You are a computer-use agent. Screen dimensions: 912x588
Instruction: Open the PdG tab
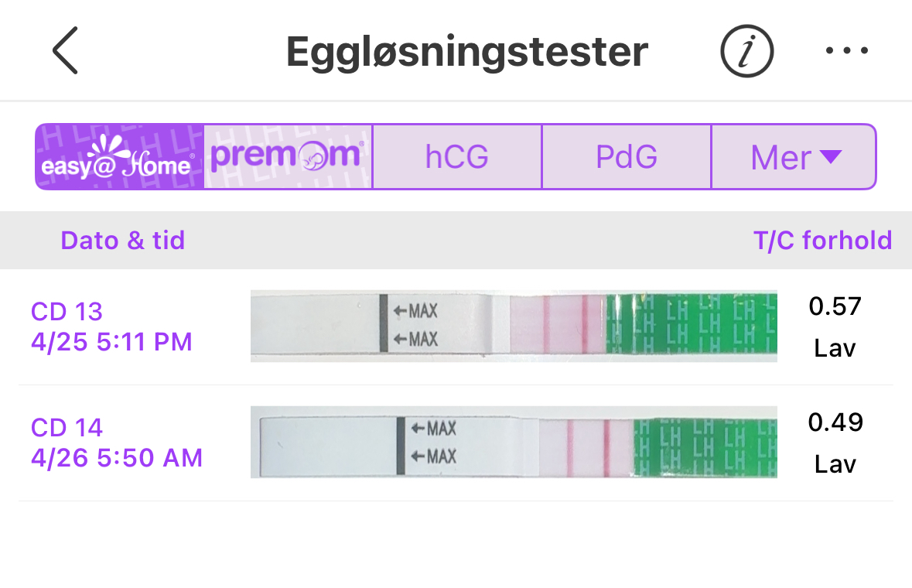[626, 157]
